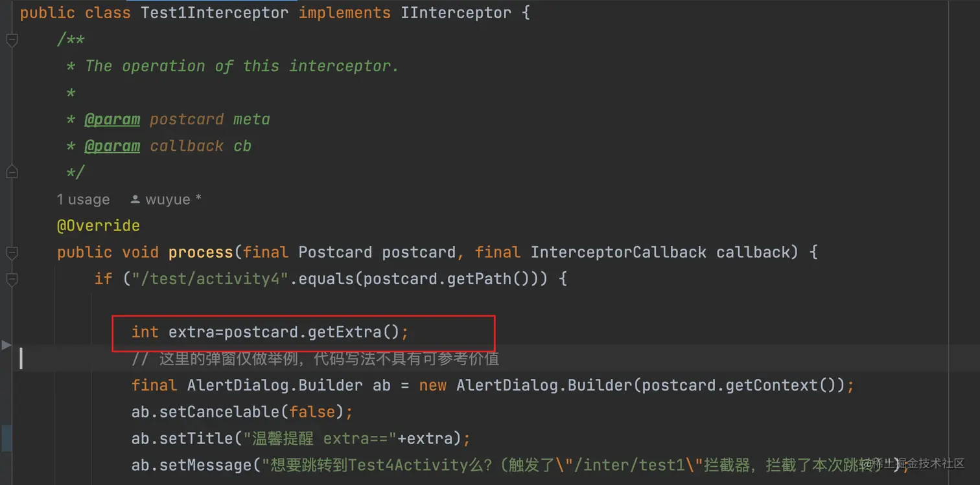The image size is (980, 485).
Task: Collapse the process method fold marker
Action: 12,252
